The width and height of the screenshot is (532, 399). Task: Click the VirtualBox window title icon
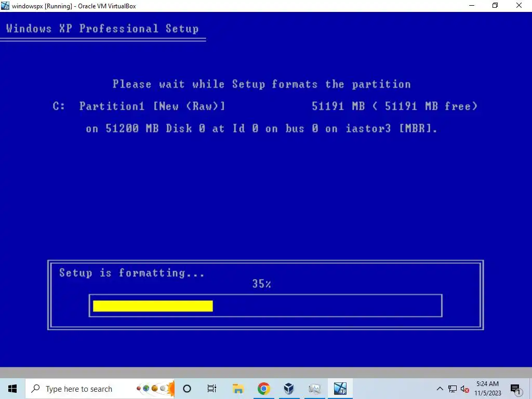5,6
